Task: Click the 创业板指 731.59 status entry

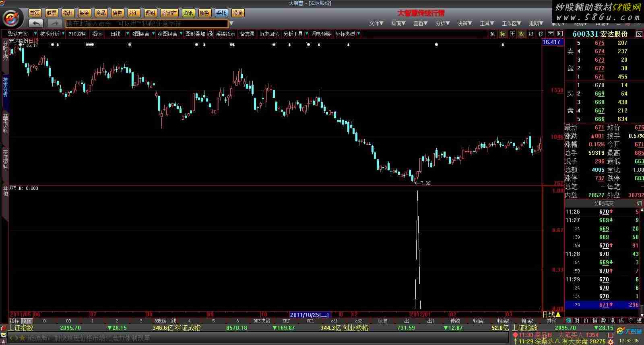Action: 379,328
